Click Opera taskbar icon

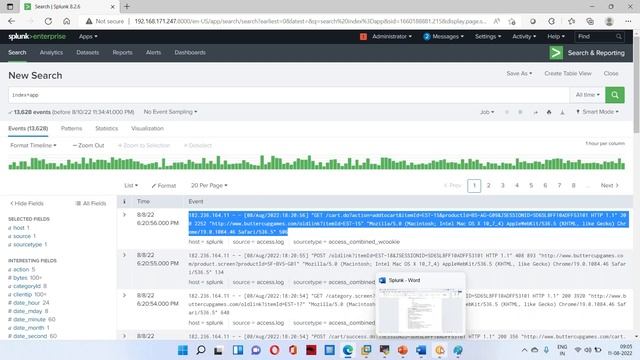point(274,350)
